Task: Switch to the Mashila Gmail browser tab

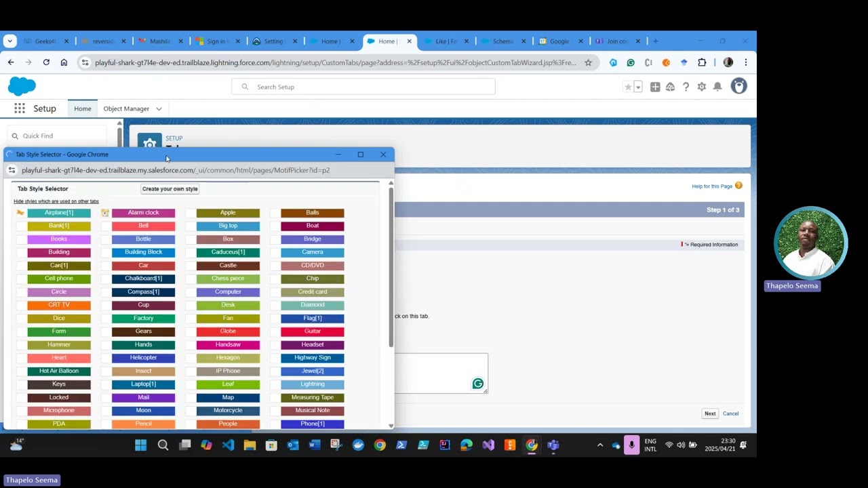Action: [x=159, y=41]
